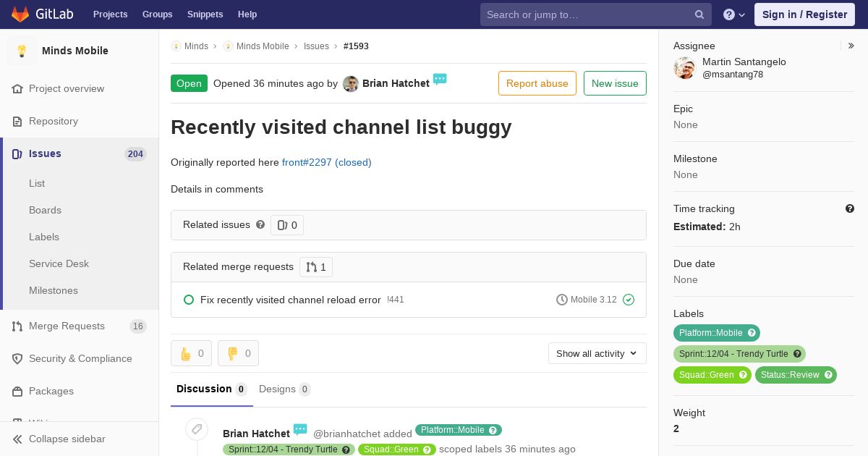Click Martin Santangelo's assignee avatar
Image resolution: width=868 pixels, height=456 pixels.
684,68
